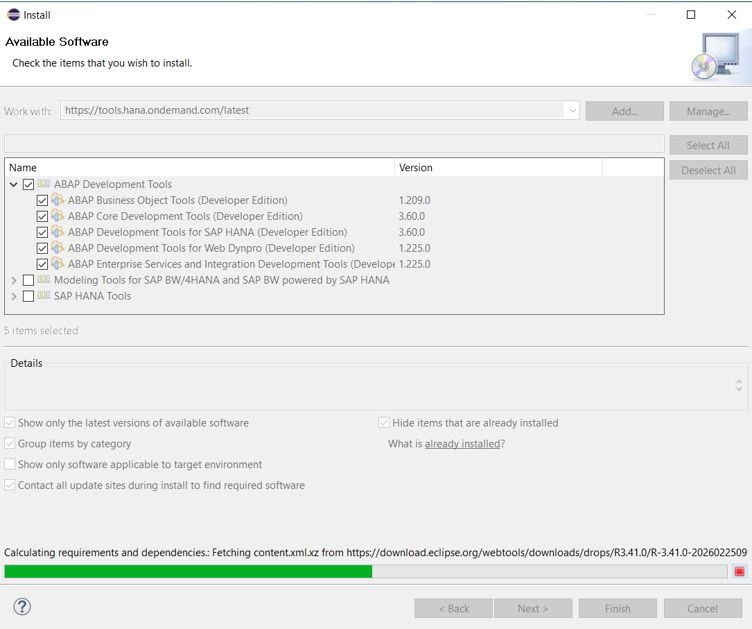
Task: Click the 5 items selected status text
Action: 41,330
